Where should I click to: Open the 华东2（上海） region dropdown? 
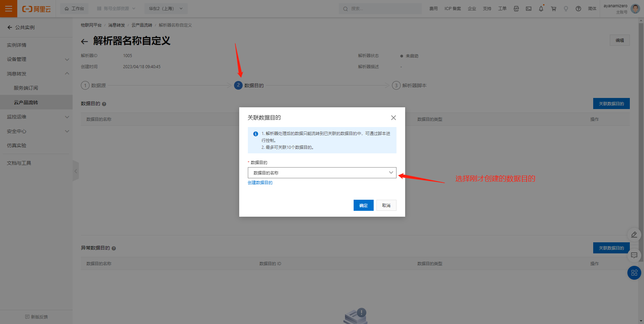pos(166,9)
